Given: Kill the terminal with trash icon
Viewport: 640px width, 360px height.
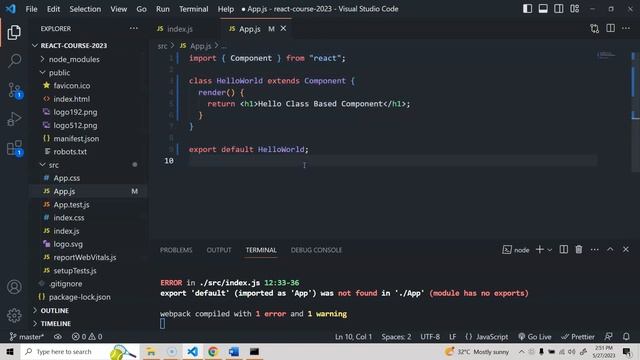Looking at the screenshot, I should 579,249.
